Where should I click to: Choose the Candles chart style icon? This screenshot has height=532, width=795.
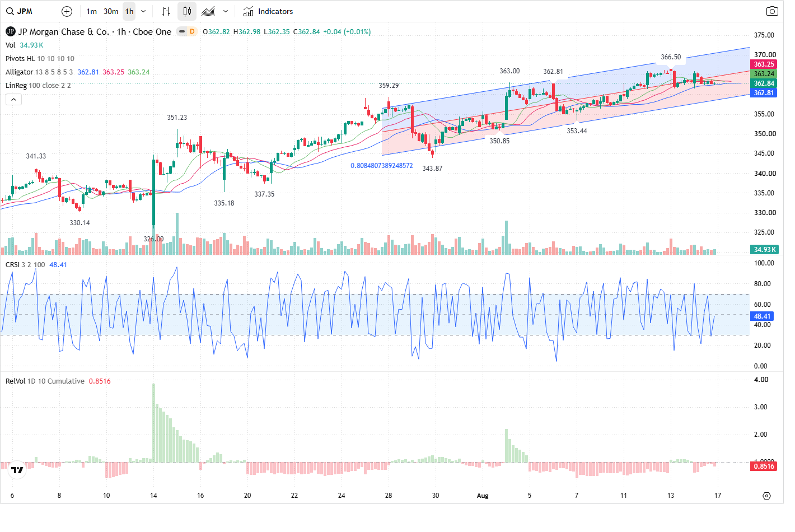pos(187,11)
